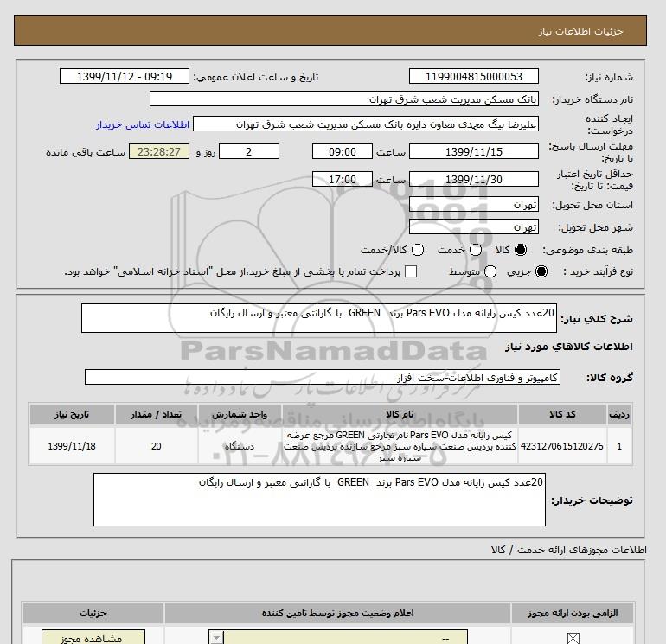The image size is (666, 644).
Task: Select the کالا radio button
Action: (x=520, y=250)
